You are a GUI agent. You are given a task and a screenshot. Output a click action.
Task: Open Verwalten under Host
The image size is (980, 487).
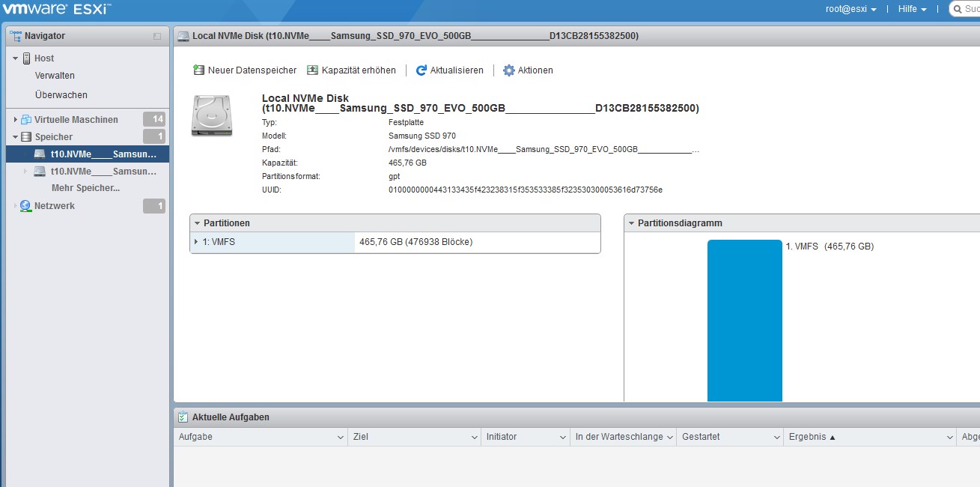pyautogui.click(x=55, y=76)
